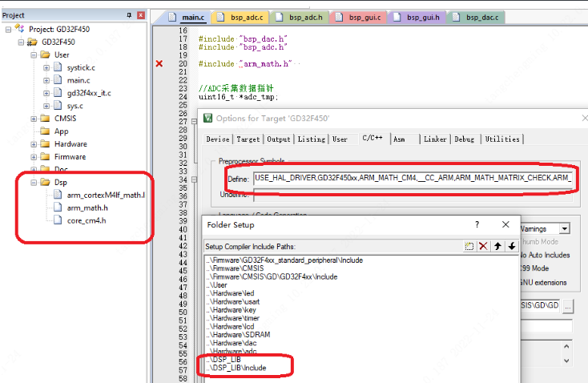
Task: Select arm_cortexM4lf_math library file under Dsp
Action: (106, 195)
